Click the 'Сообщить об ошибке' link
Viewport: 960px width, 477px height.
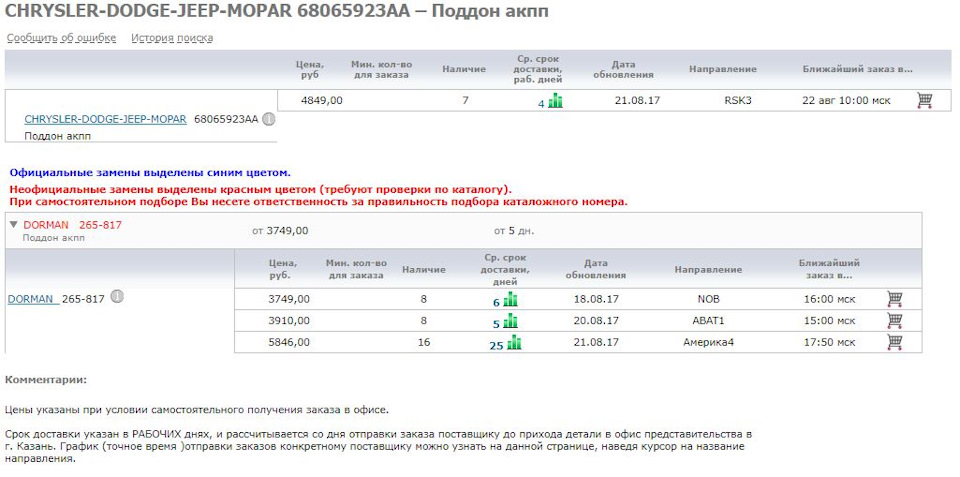tap(61, 38)
